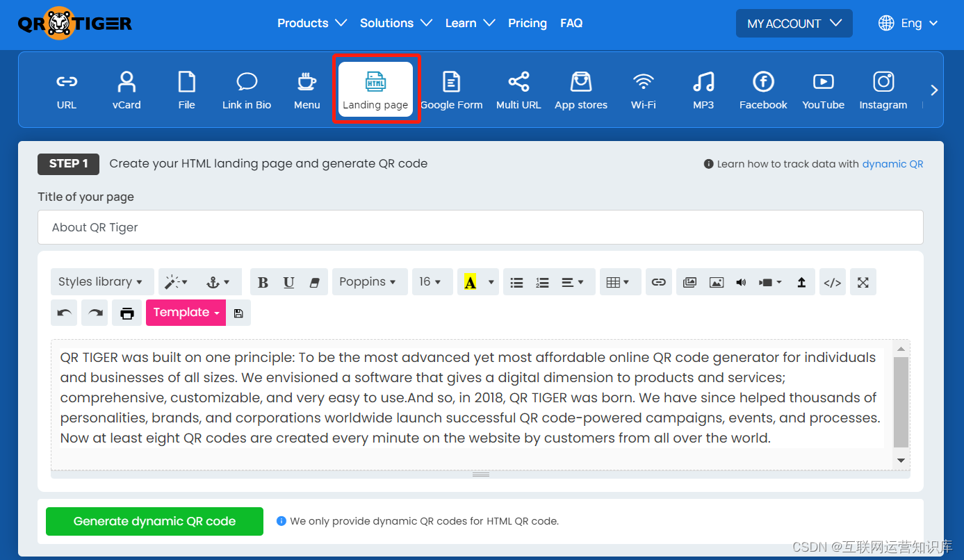The width and height of the screenshot is (964, 560).
Task: Select the YouTube QR code type
Action: tap(823, 90)
